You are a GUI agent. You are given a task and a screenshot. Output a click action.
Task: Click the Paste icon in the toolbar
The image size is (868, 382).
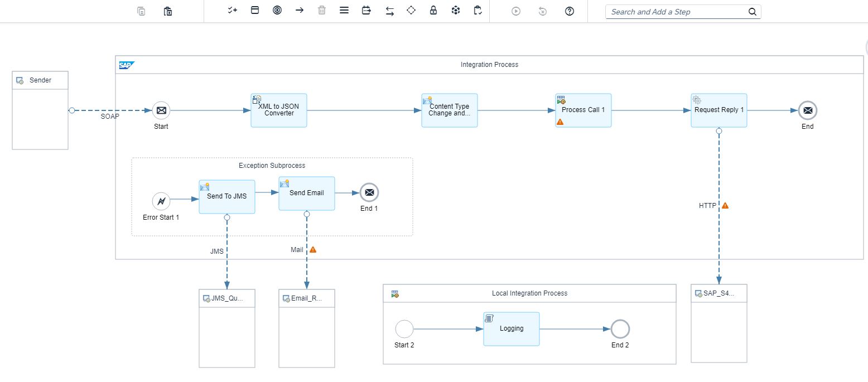coord(167,10)
